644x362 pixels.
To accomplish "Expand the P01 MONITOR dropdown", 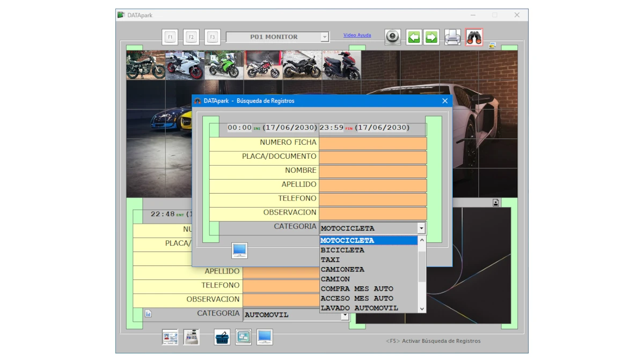I will 324,37.
